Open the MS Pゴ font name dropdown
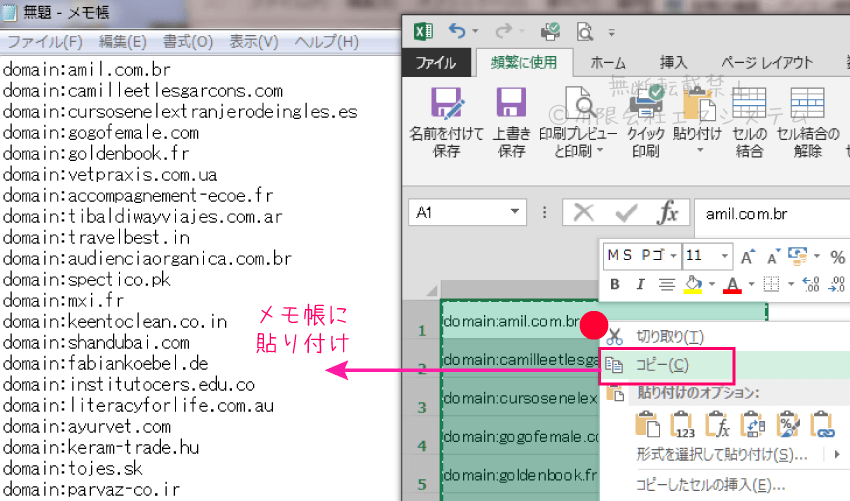This screenshot has width=850, height=501. click(673, 255)
